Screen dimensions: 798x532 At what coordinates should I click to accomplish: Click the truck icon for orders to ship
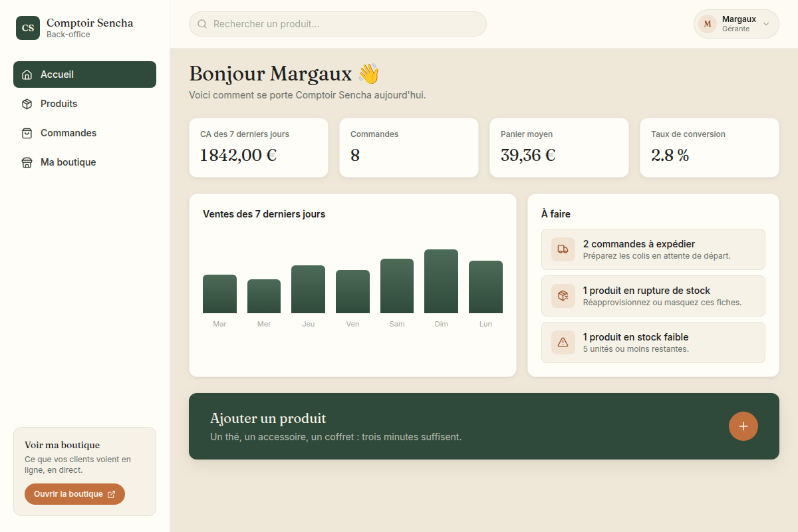(563, 249)
